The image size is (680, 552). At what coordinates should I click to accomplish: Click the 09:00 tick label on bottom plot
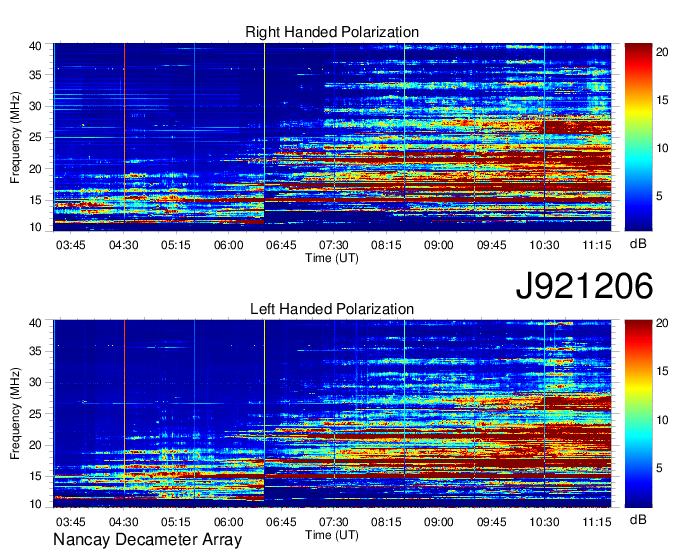[x=439, y=522]
